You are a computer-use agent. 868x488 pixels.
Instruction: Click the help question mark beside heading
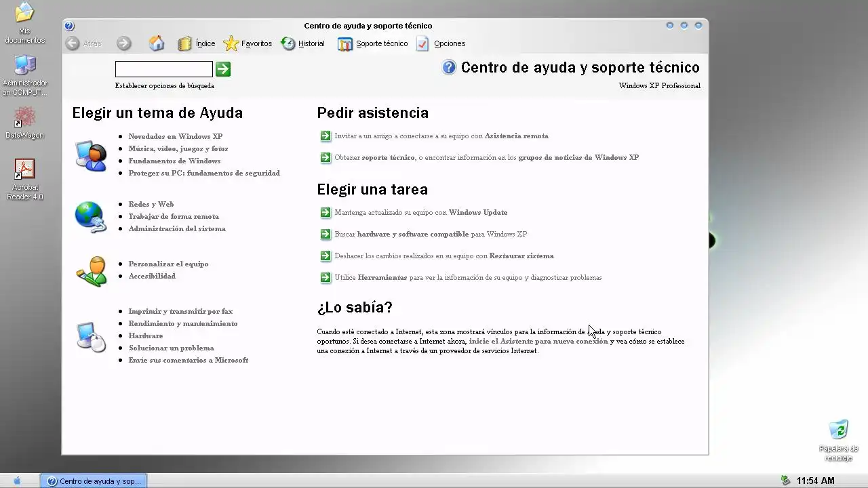(449, 67)
